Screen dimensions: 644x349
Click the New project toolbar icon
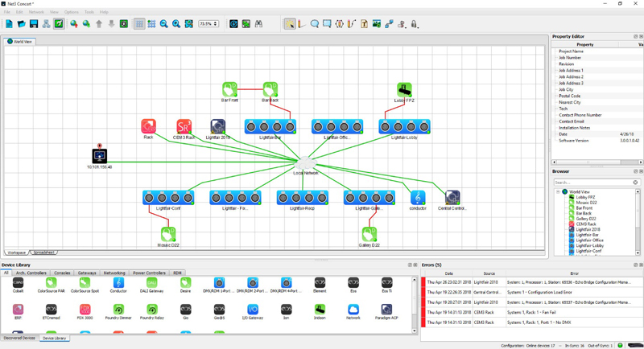[x=9, y=24]
